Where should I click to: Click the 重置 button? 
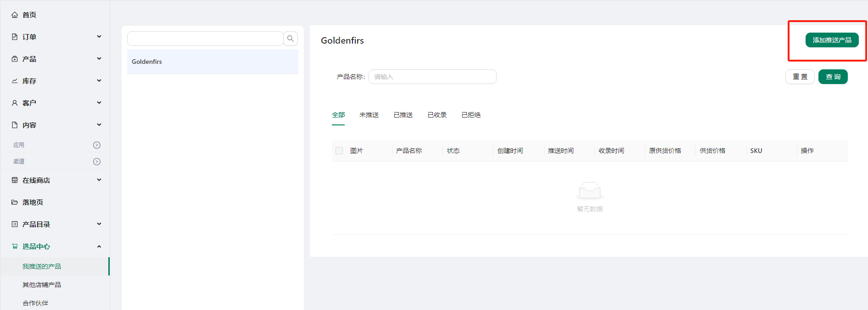tap(800, 77)
